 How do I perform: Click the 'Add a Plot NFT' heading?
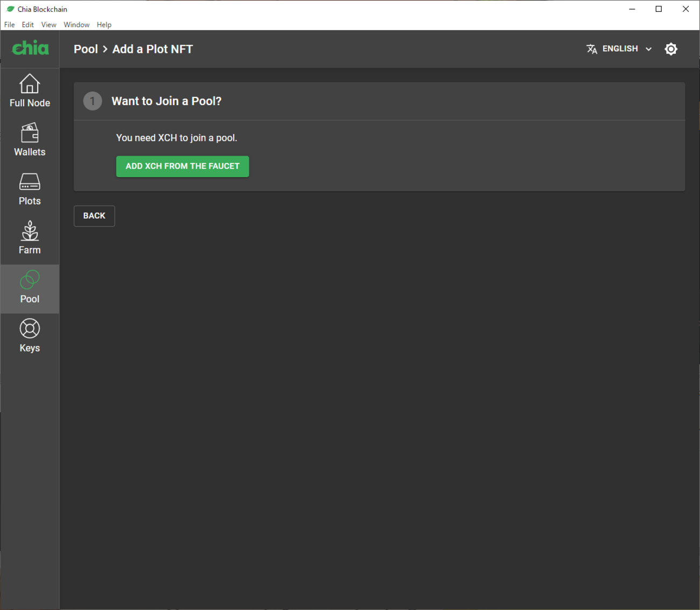[x=152, y=49]
